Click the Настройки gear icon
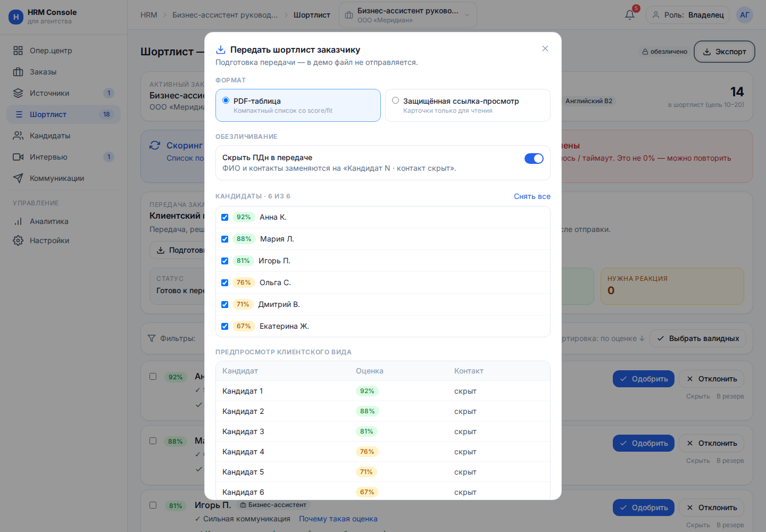Viewport: 766px width, 532px height. [x=18, y=240]
